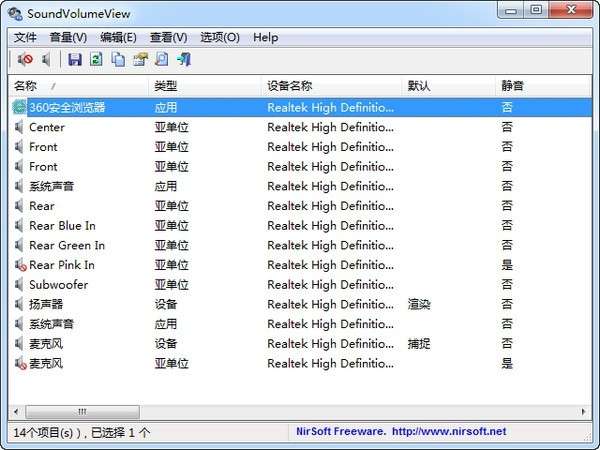
Task: Click the Unmute speaker toolbar icon
Action: pos(46,59)
